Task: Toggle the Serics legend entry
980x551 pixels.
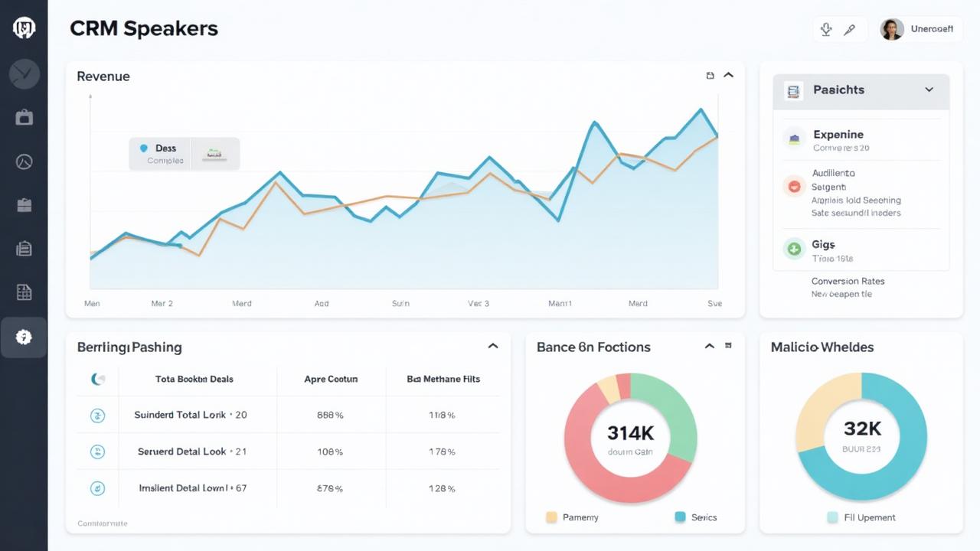Action: click(695, 517)
